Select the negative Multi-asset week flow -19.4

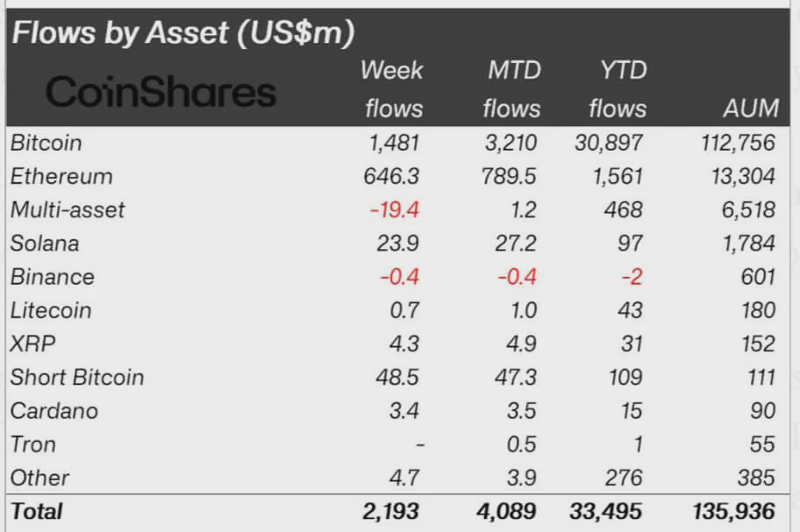[394, 209]
